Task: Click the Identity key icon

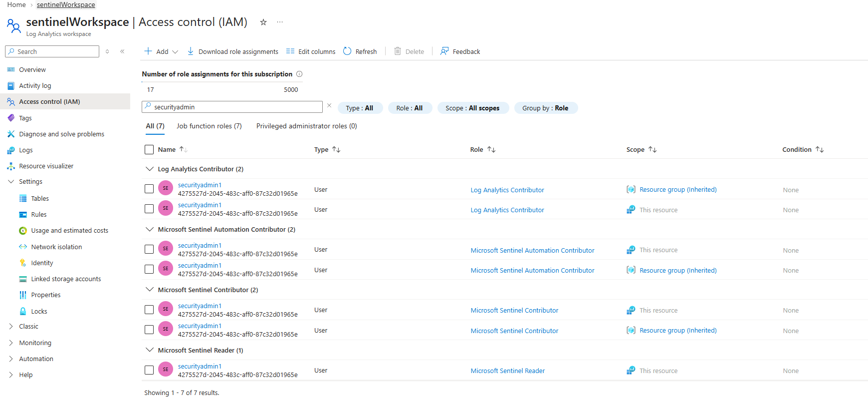Action: (x=23, y=263)
